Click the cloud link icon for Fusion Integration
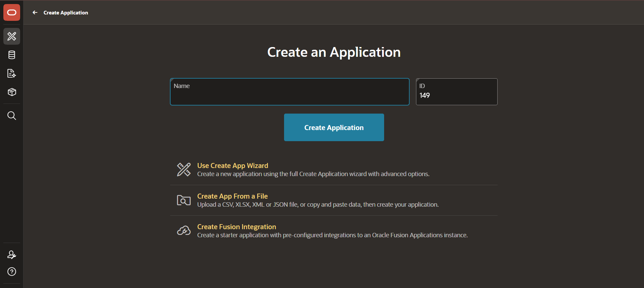This screenshot has height=288, width=644. [x=184, y=231]
